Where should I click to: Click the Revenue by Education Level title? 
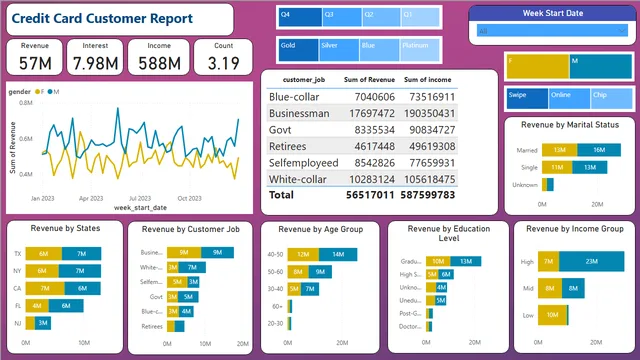[449, 233]
